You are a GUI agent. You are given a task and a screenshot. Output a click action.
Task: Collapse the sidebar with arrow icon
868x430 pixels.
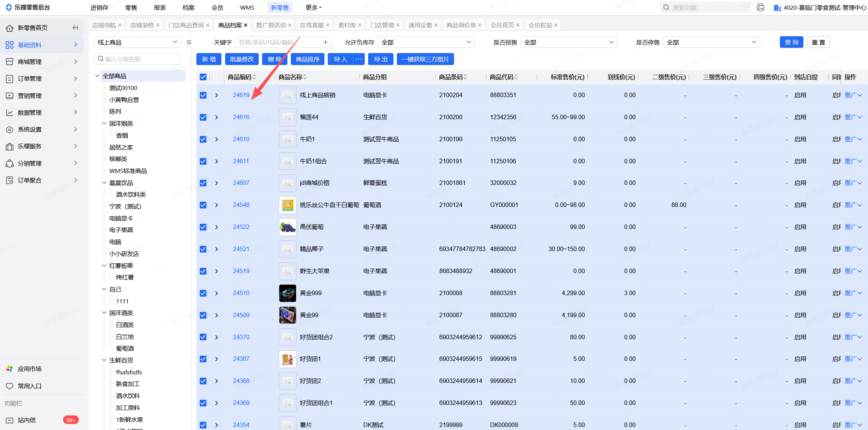[75, 28]
